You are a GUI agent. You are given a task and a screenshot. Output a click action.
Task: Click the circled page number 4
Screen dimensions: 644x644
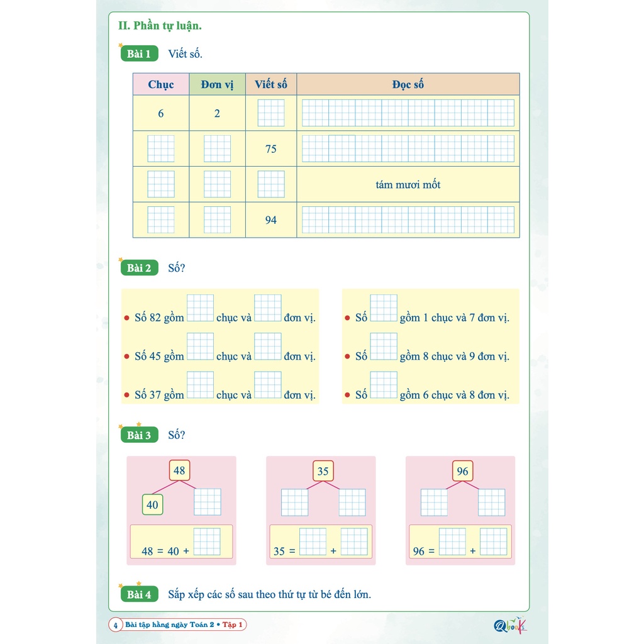pos(116,625)
